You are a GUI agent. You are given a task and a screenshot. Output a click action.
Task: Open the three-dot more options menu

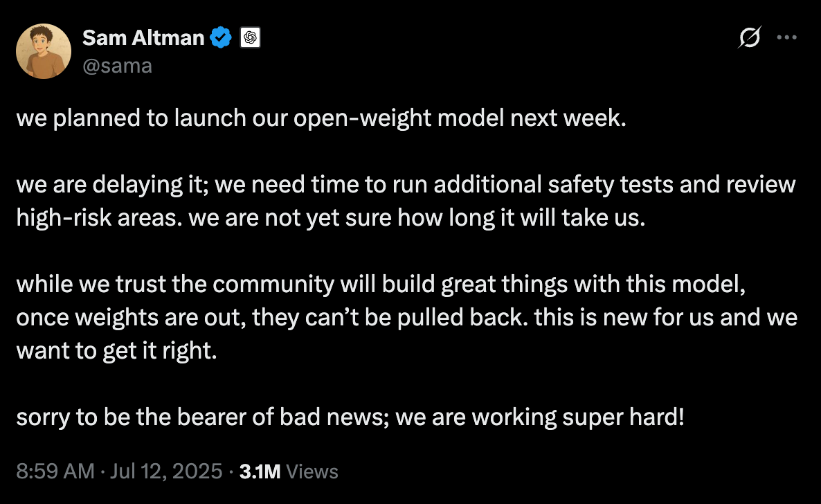[x=786, y=37]
